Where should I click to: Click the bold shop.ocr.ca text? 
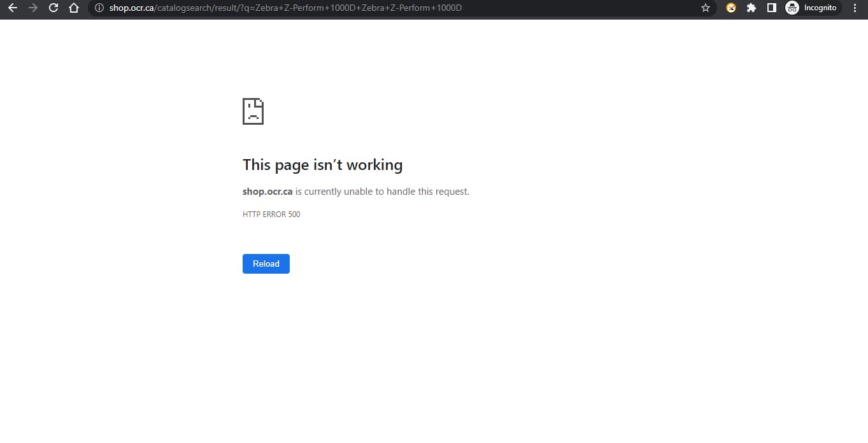click(267, 191)
